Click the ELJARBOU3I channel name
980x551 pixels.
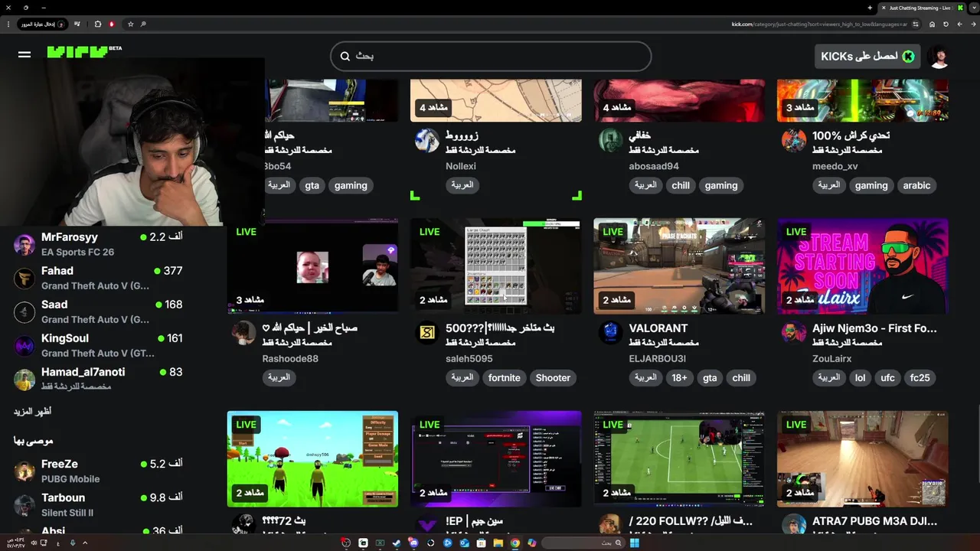pyautogui.click(x=658, y=358)
